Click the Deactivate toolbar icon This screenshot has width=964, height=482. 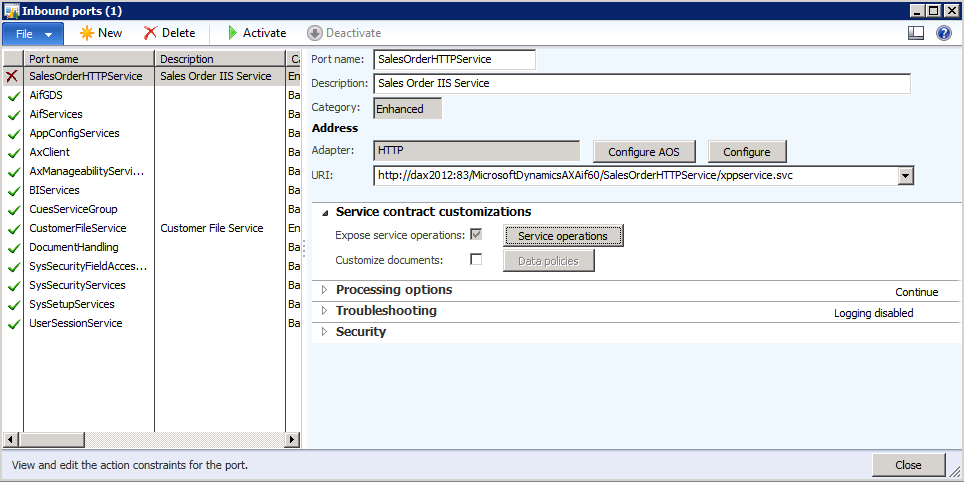click(x=314, y=33)
